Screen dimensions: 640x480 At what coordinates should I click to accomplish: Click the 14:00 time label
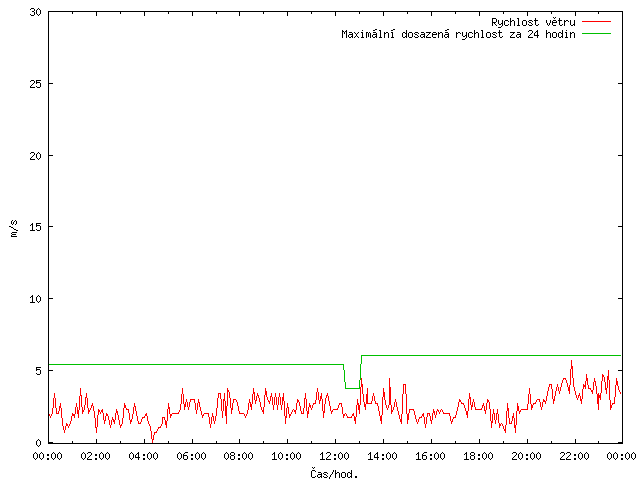[x=382, y=456]
